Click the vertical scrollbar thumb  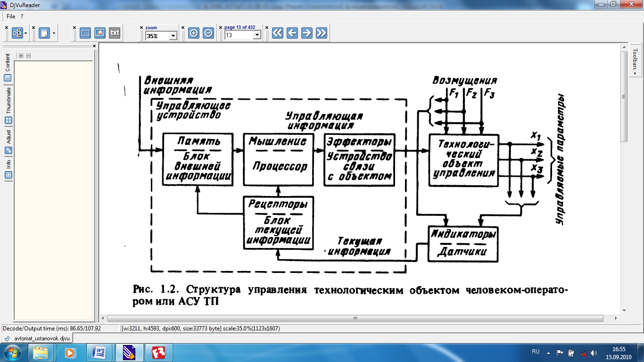[x=624, y=97]
